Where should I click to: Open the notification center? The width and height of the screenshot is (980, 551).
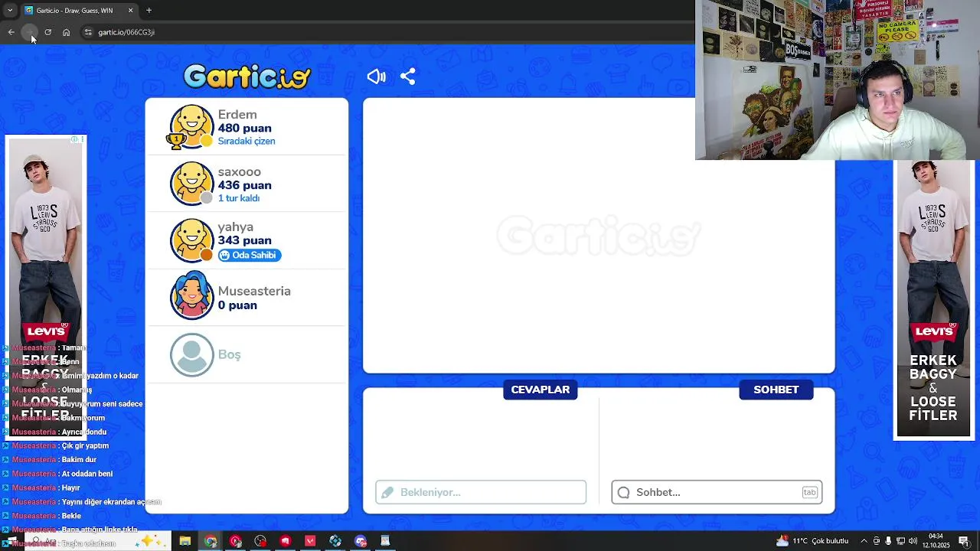[963, 541]
